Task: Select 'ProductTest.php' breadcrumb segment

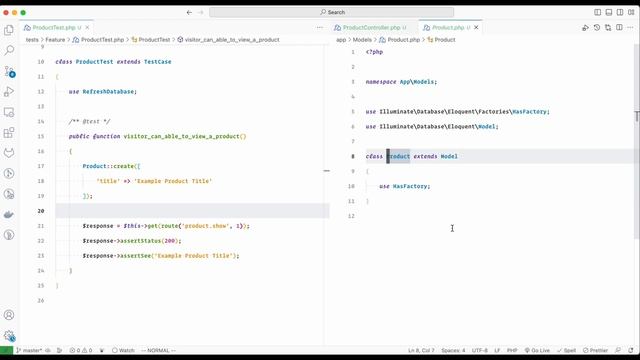Action: [98, 40]
